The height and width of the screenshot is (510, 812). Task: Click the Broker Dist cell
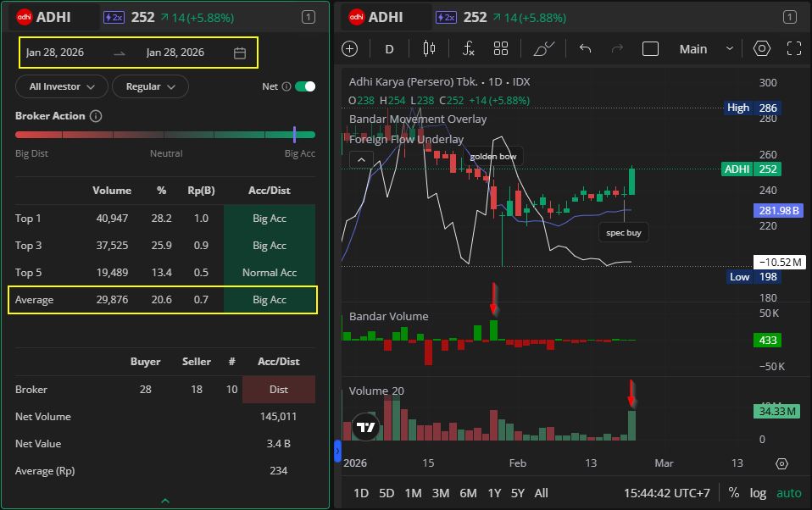(x=279, y=390)
